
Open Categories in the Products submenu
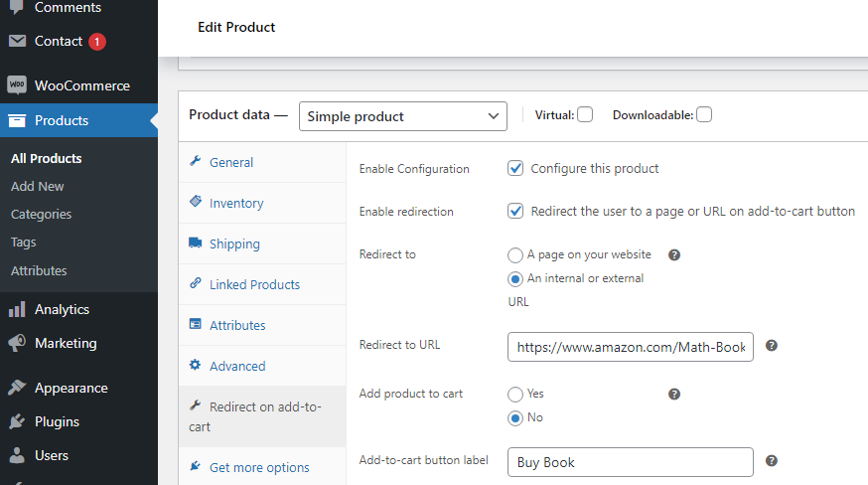[x=42, y=214]
